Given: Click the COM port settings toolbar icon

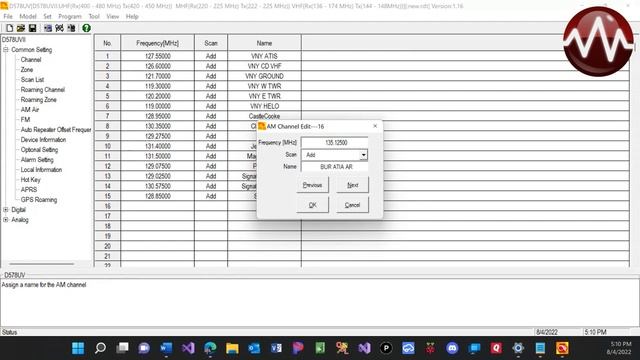Looking at the screenshot, I should (x=60, y=28).
